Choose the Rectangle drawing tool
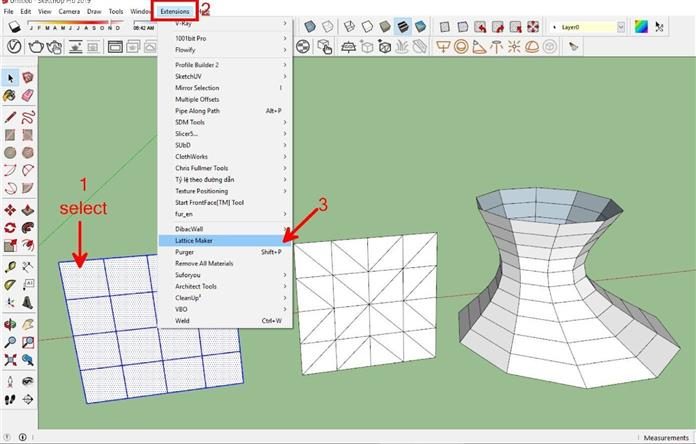This screenshot has height=444, width=696. (10, 135)
